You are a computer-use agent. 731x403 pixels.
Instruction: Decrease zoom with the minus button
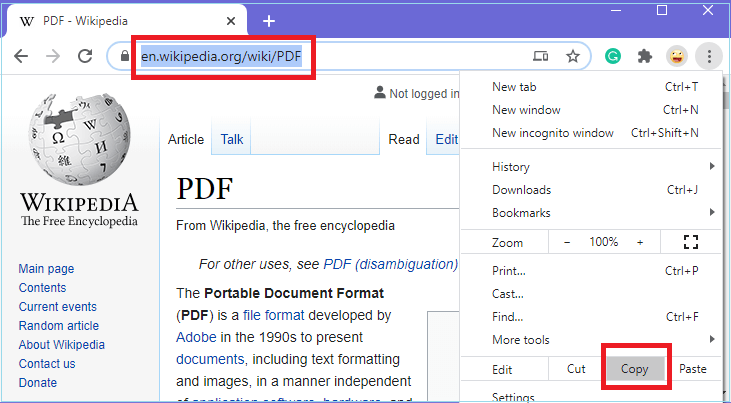click(567, 242)
